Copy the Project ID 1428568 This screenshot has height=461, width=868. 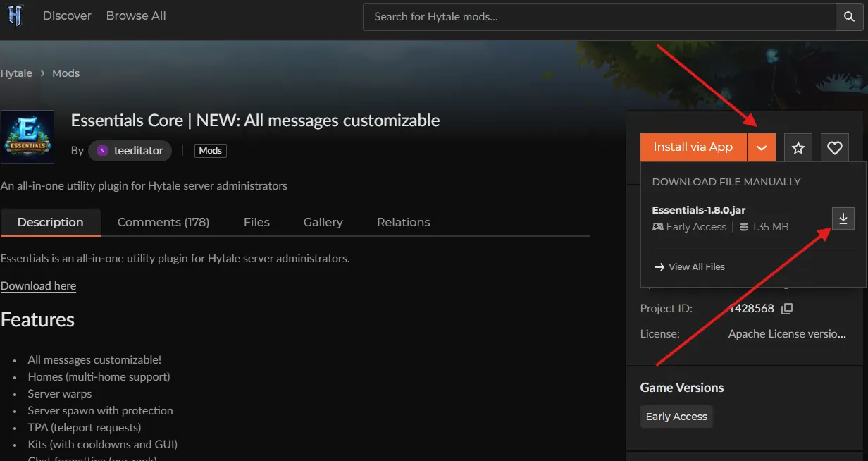click(787, 309)
